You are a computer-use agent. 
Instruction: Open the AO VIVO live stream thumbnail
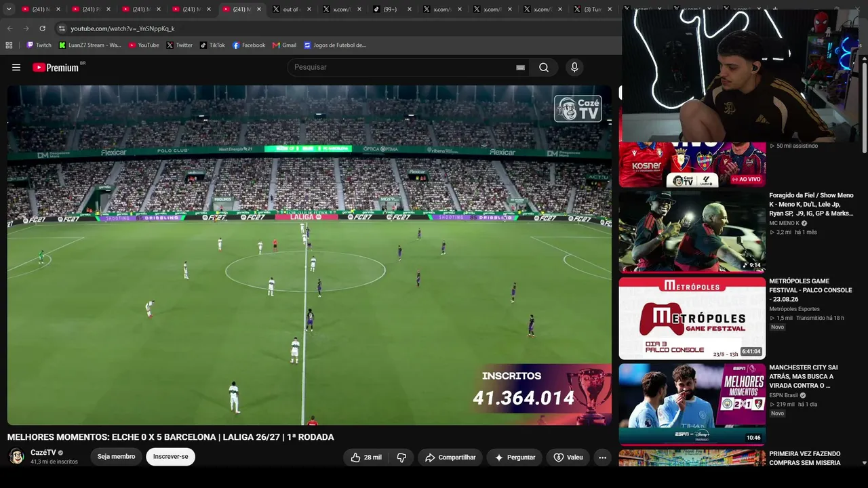[x=692, y=165]
